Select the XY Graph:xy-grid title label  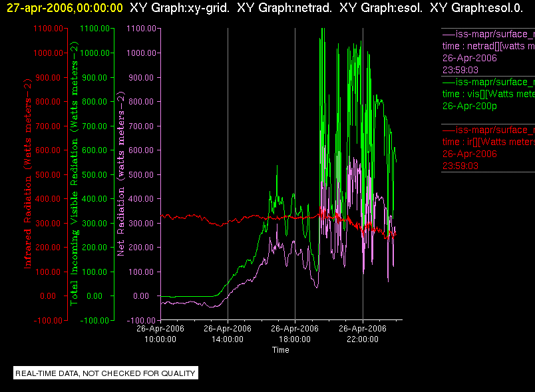click(180, 7)
